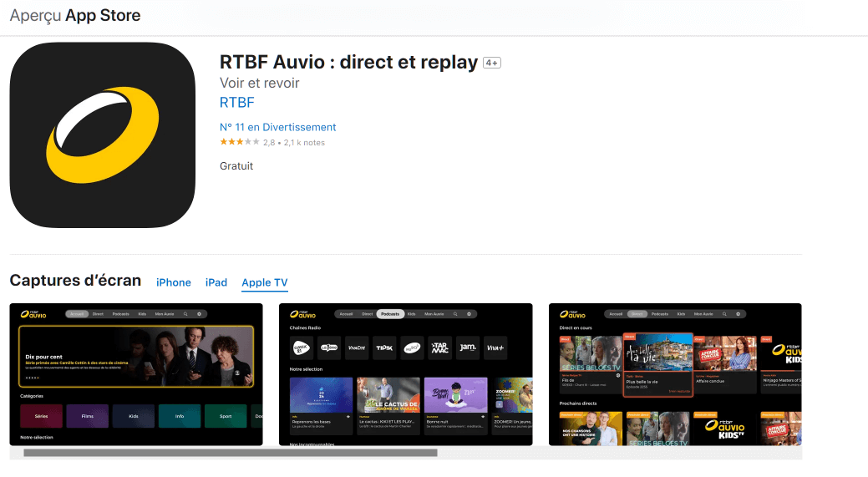Switch to the iPad screenshots tab

(216, 282)
